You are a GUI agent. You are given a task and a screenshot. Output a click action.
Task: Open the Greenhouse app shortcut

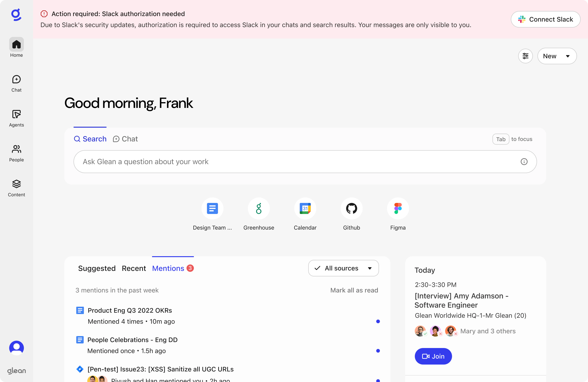tap(259, 208)
